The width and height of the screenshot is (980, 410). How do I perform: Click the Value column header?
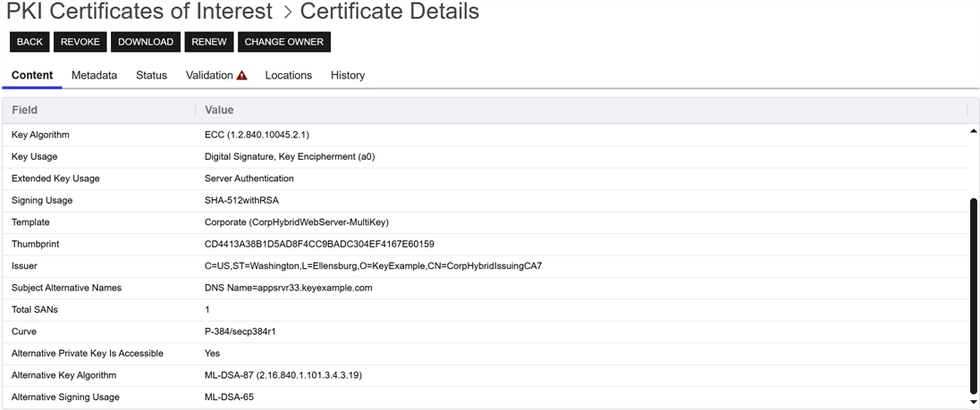(219, 110)
